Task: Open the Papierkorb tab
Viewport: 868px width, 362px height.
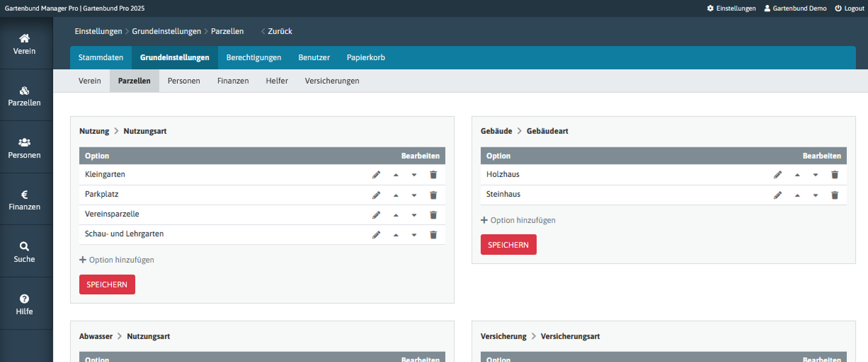Action: coord(365,57)
